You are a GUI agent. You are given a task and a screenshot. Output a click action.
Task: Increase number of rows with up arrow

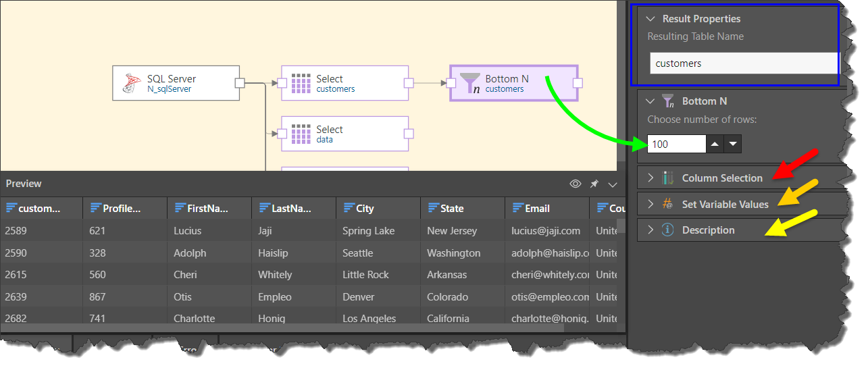(716, 144)
